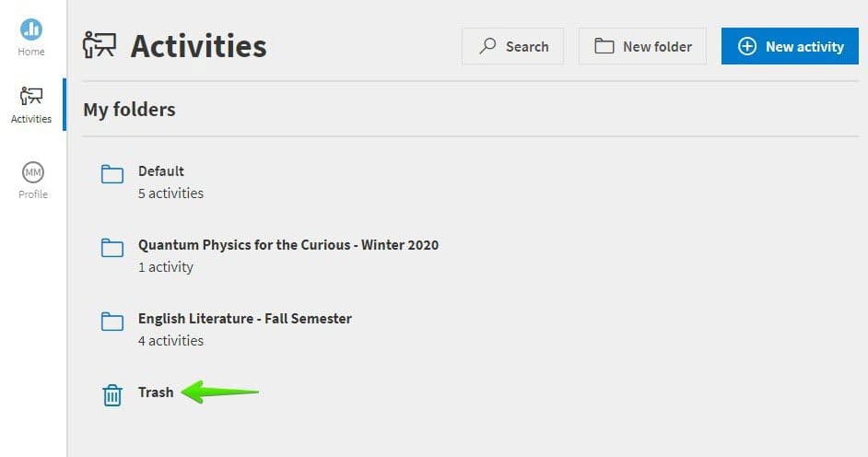Select the Profile sidebar label
868x457 pixels.
point(33,194)
